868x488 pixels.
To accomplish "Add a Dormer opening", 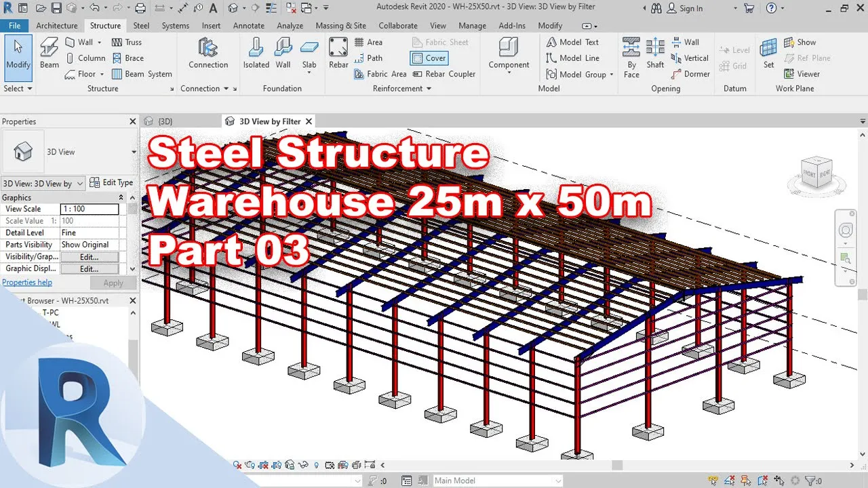I will [690, 74].
